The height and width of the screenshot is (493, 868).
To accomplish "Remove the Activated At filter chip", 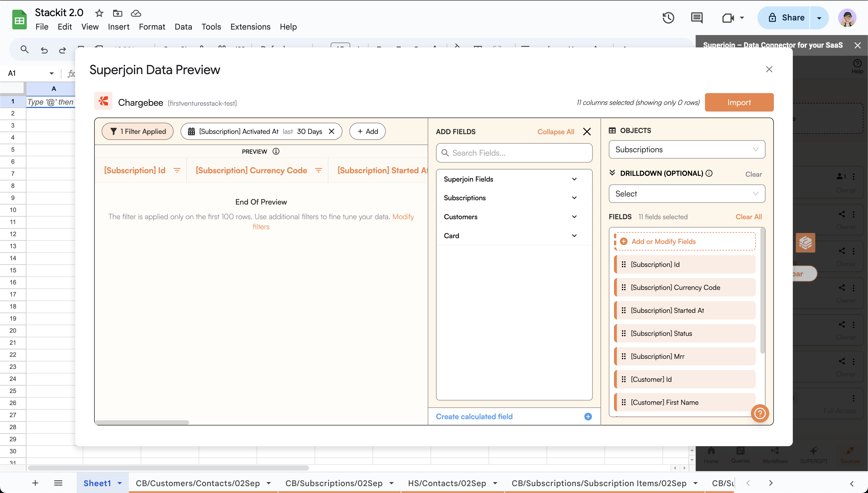I will click(332, 131).
